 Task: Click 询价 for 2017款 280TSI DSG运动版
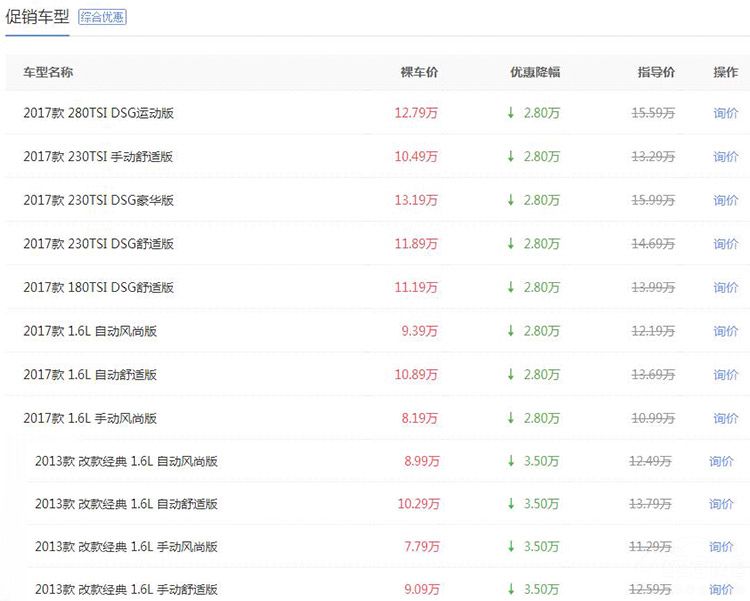click(x=725, y=113)
